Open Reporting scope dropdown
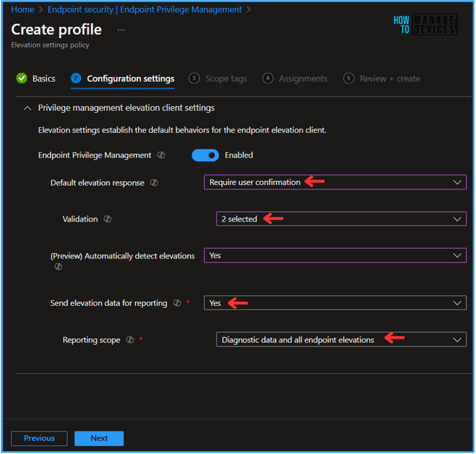476x454 pixels. [341, 339]
